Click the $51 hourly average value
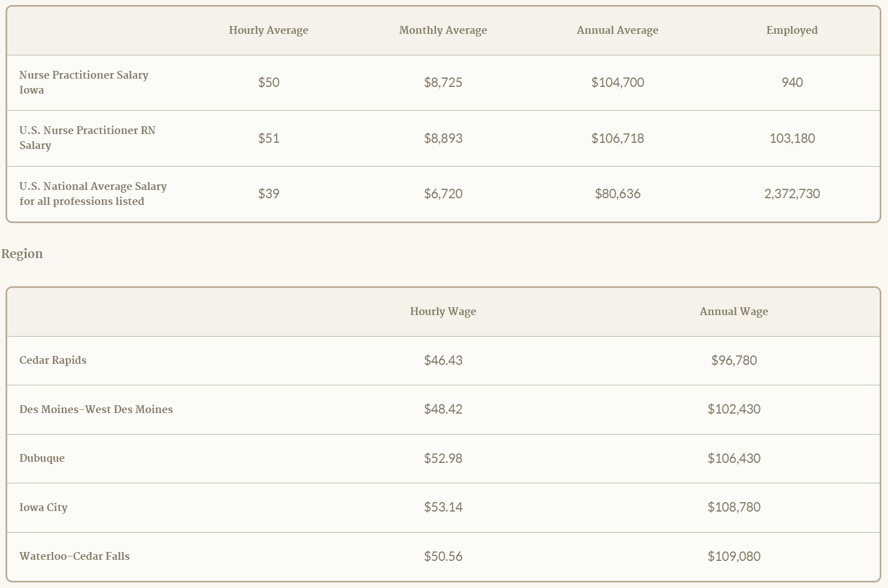888x588 pixels. tap(269, 138)
